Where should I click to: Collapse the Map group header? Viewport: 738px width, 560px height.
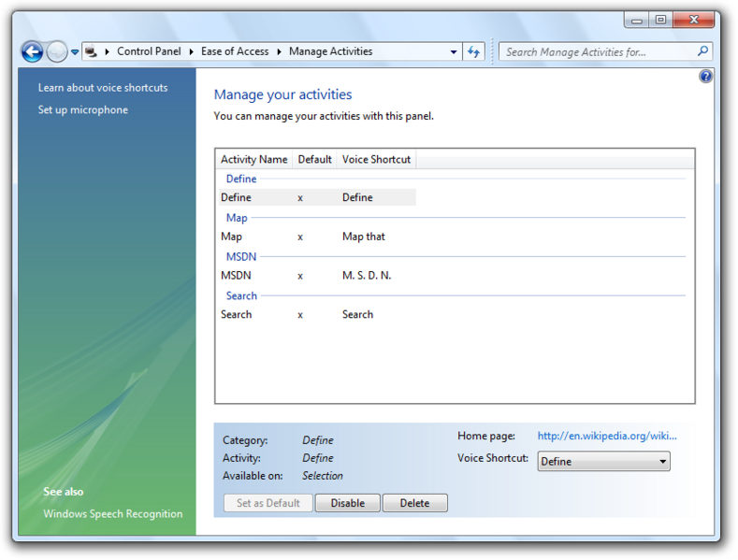tap(237, 218)
